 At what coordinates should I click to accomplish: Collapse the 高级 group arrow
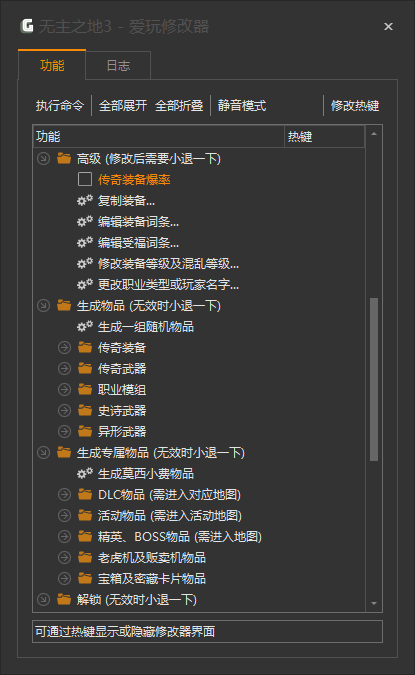pyautogui.click(x=43, y=158)
